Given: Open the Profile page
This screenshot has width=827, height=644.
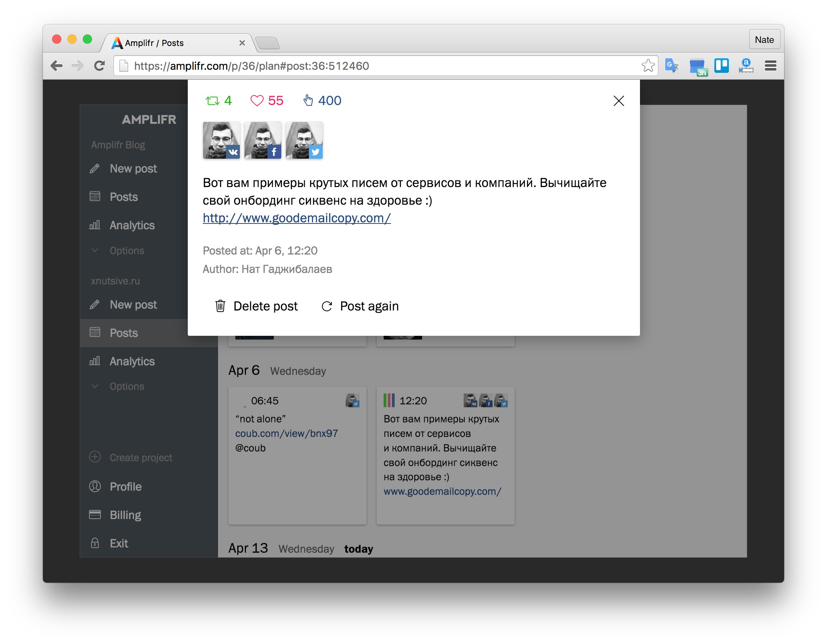Looking at the screenshot, I should coord(115,487).
